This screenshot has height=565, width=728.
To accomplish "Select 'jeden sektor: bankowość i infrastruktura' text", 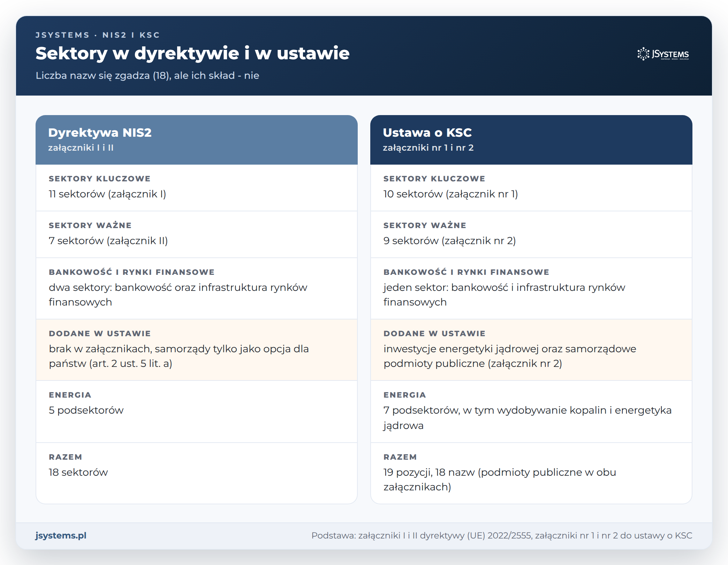I will click(x=484, y=287).
